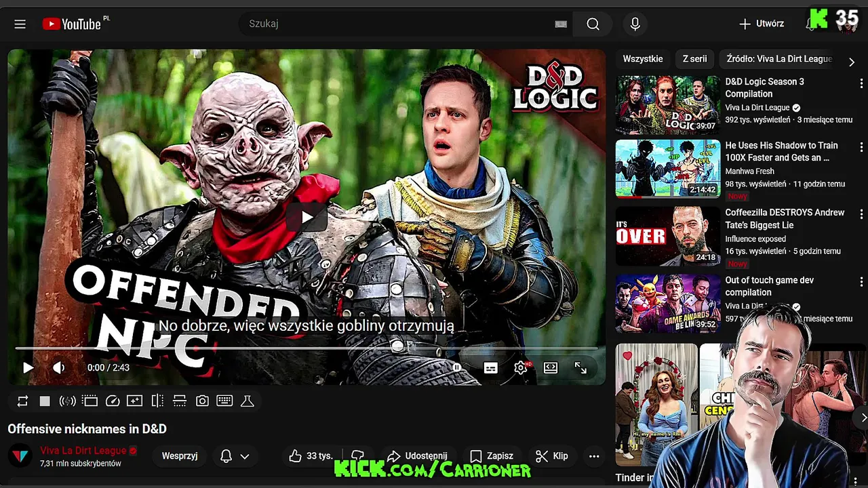
Task: Play the video from control bar
Action: (28, 367)
